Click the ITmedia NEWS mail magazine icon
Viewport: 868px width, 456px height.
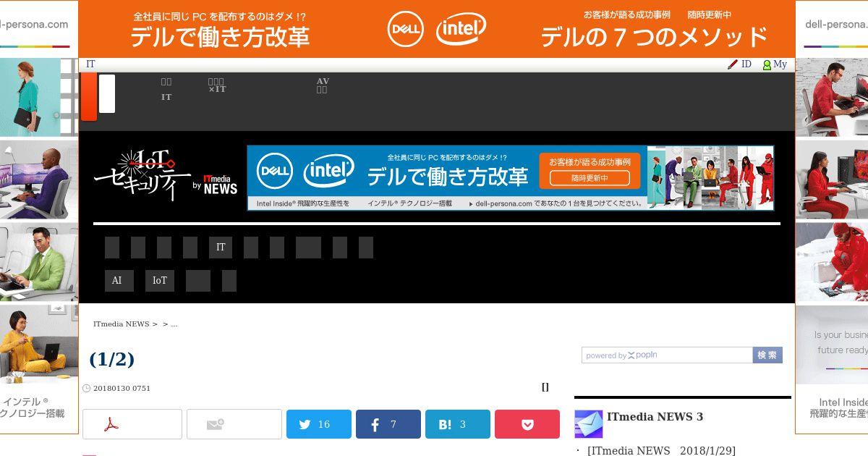point(589,424)
